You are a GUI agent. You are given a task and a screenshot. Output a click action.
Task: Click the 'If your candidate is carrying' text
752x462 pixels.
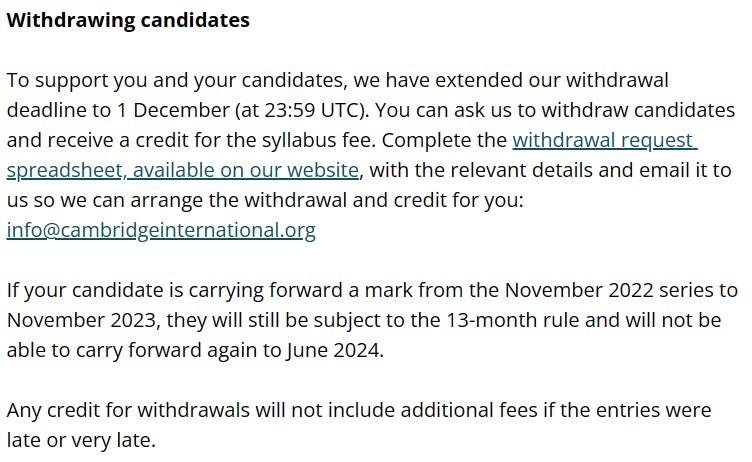pos(135,290)
